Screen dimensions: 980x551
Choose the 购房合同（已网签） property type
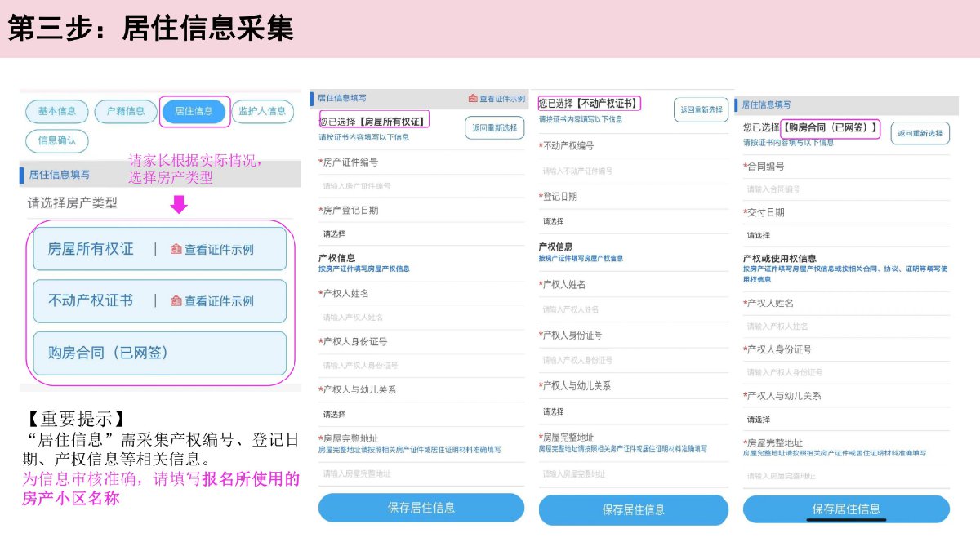(x=160, y=353)
